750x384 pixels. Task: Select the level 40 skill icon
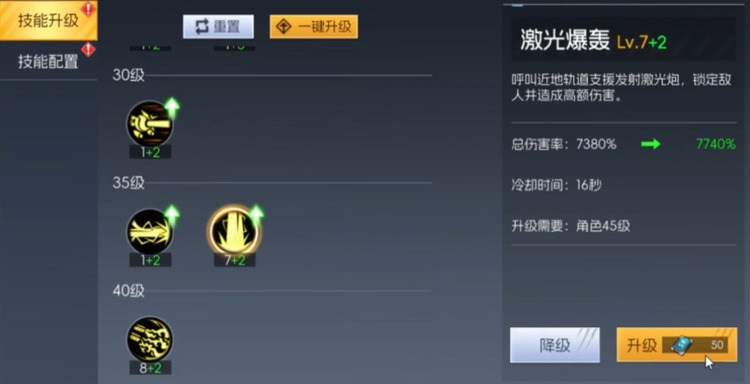tap(150, 340)
